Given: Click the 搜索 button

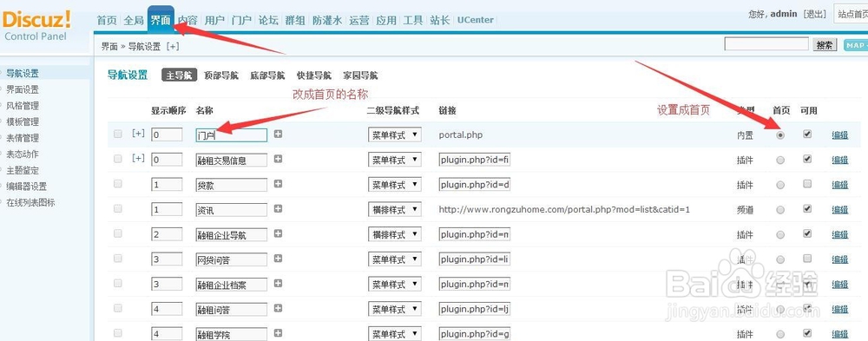Looking at the screenshot, I should 825,45.
